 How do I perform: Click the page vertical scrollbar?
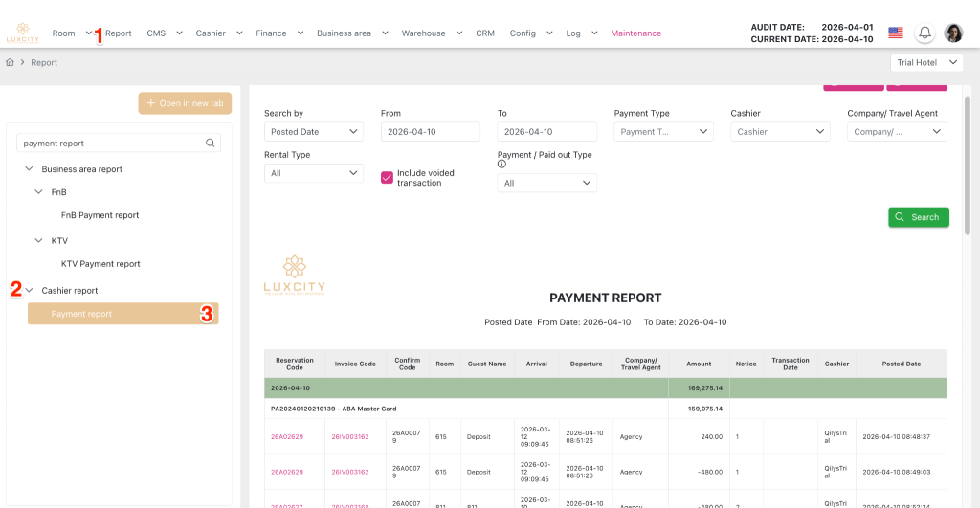coord(968,166)
